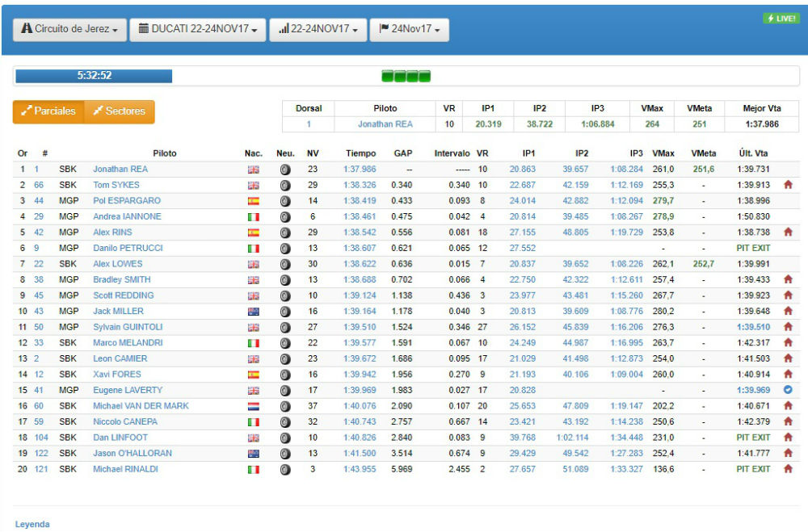This screenshot has width=808, height=532.
Task: Click the home icon in Michael RINALDI row
Action: [x=788, y=469]
